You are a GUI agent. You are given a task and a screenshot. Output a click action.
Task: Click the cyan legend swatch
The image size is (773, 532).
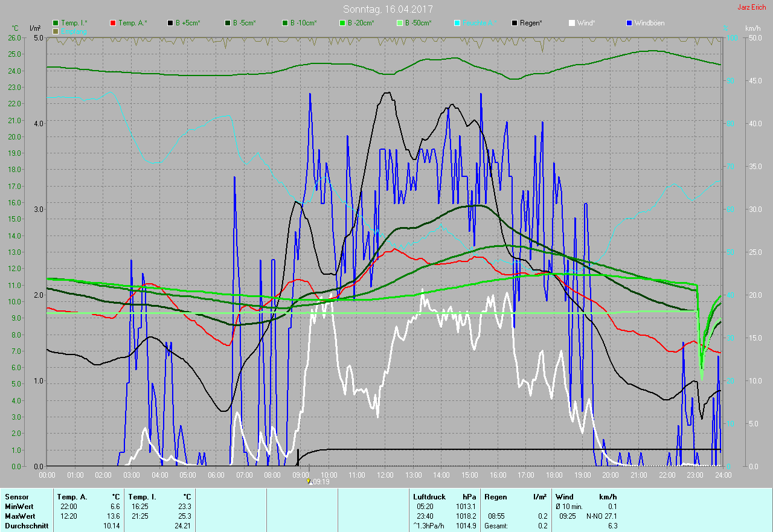(x=457, y=23)
